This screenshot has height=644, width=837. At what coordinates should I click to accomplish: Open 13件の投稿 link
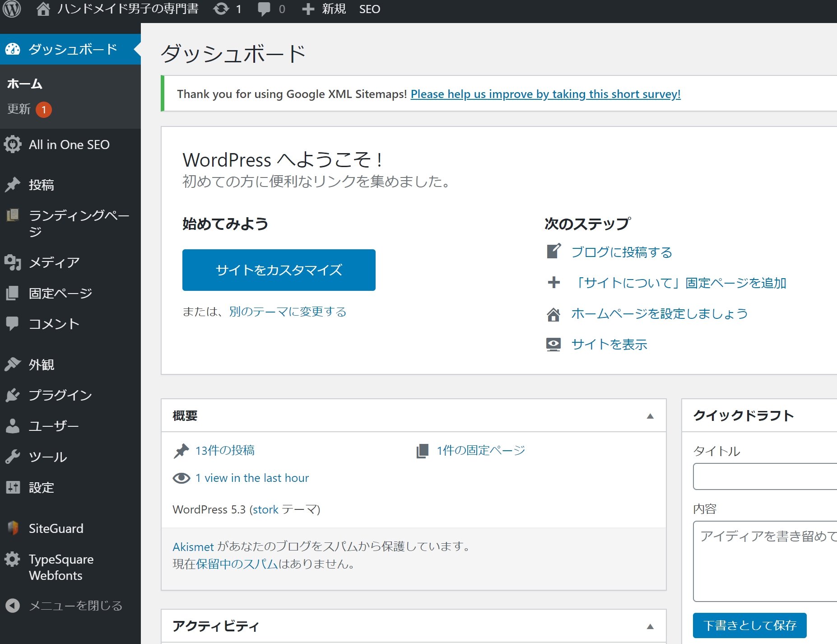point(225,450)
